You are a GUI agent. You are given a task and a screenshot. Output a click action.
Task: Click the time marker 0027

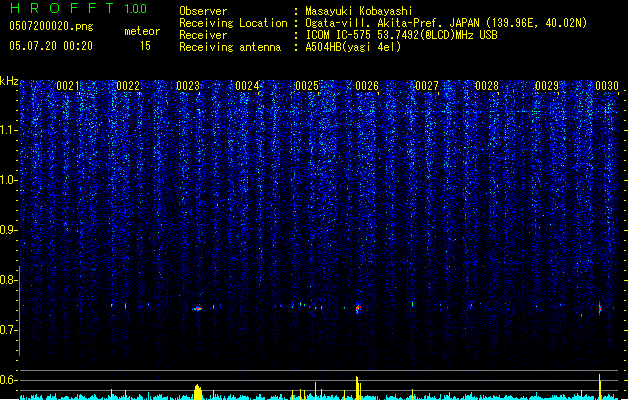[427, 86]
